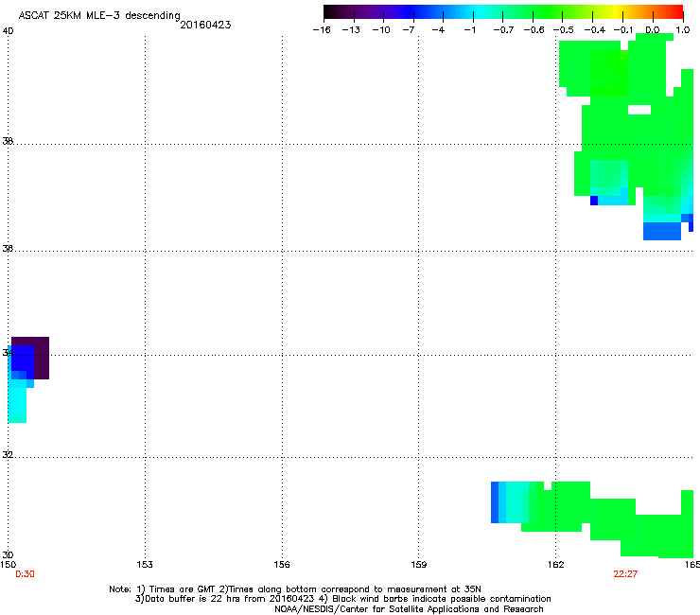
Task: Click the -1 colorbar label
Action: [469, 30]
